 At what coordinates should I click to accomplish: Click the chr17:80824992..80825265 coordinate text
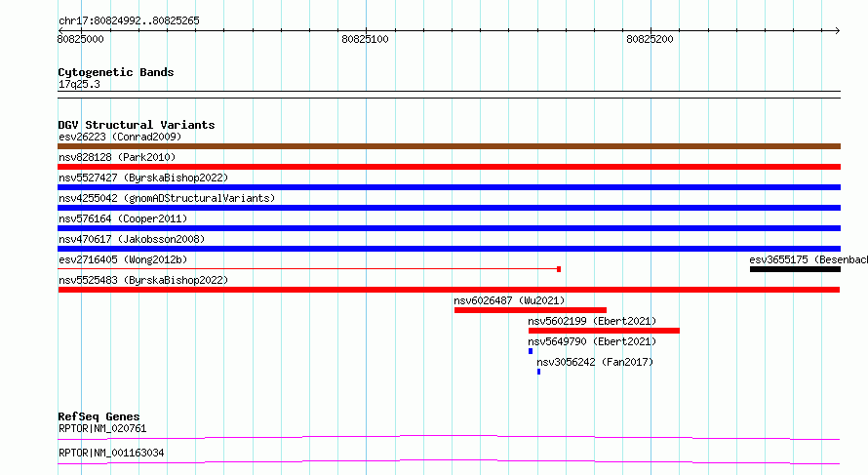(129, 20)
